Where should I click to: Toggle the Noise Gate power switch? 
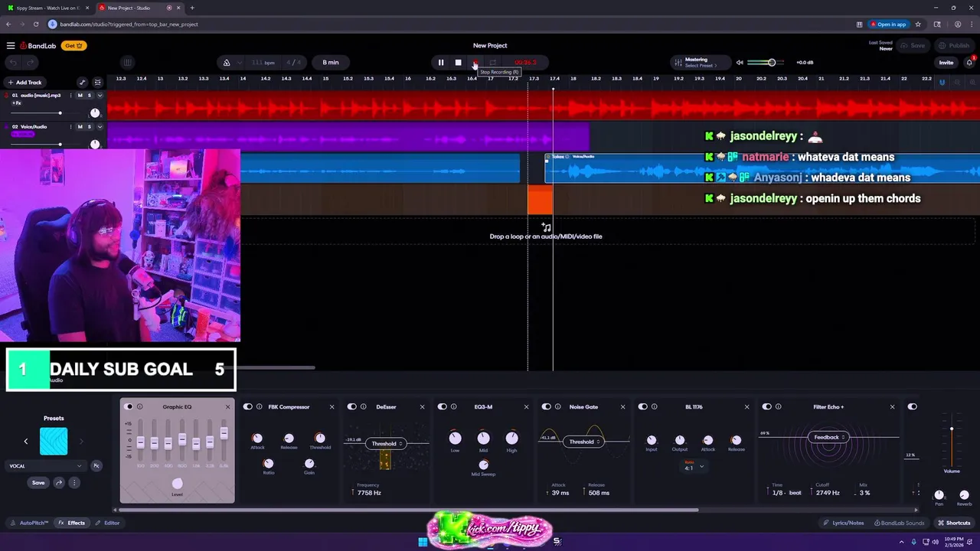[547, 406]
